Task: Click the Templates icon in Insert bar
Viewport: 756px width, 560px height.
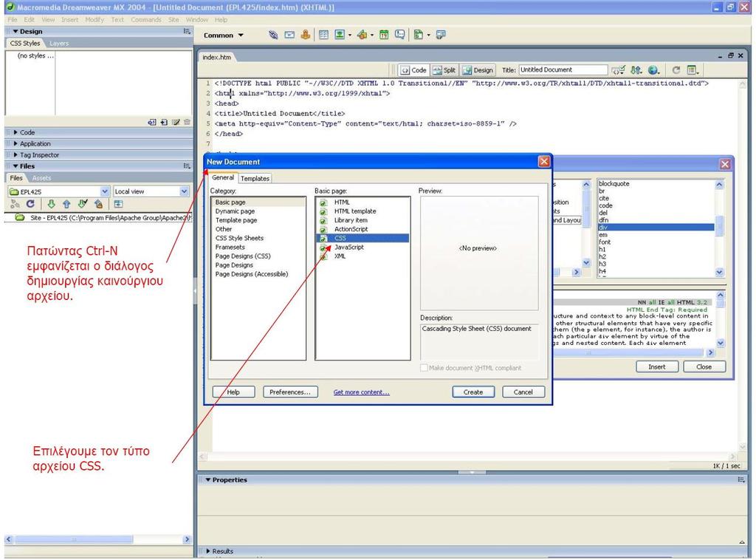Action: point(419,35)
